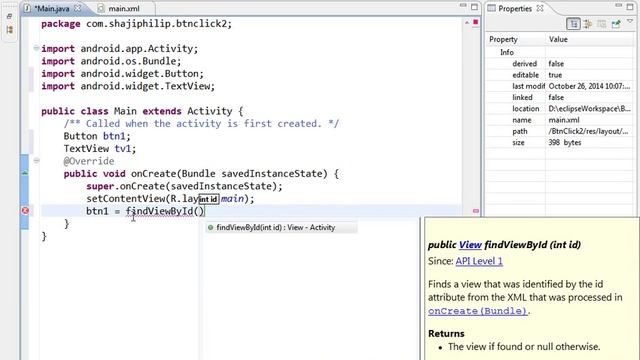Click the Button btn1 declaration
This screenshot has height=360, width=640.
click(x=97, y=136)
